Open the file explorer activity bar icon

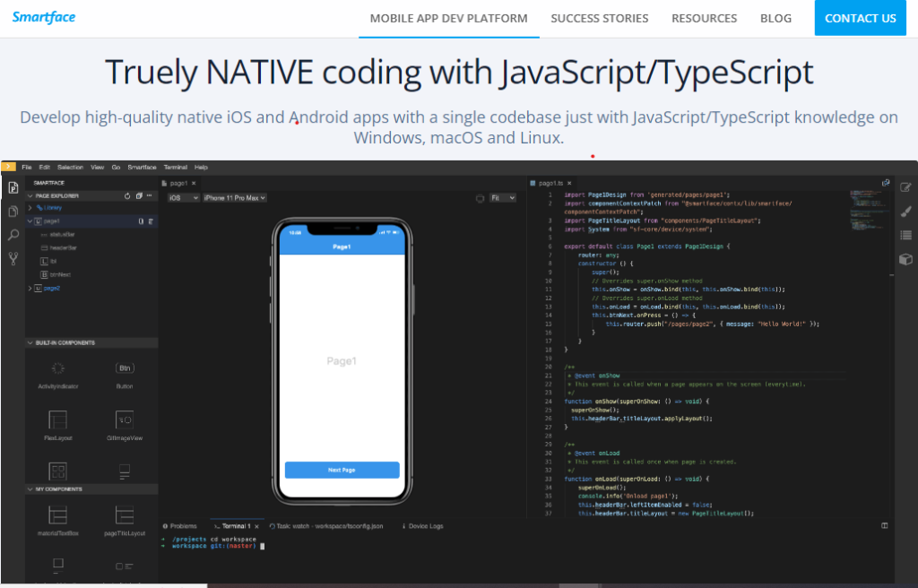click(13, 212)
